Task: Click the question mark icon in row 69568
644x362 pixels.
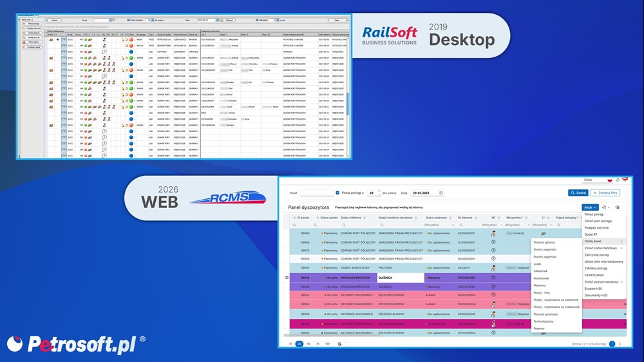Action: (x=493, y=242)
